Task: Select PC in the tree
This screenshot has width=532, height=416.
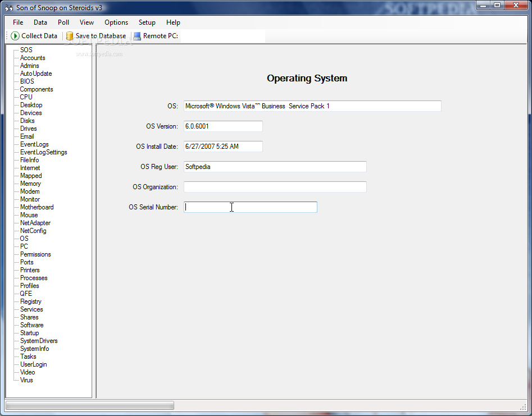Action: click(24, 246)
